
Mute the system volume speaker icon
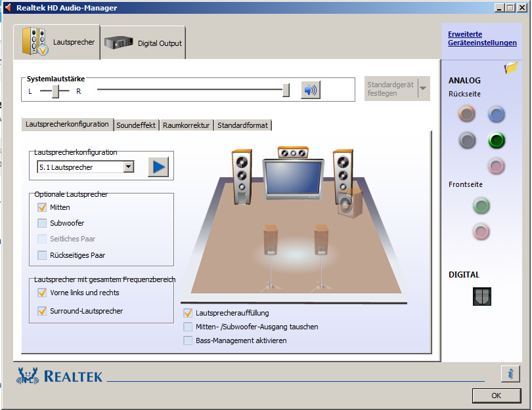click(310, 90)
